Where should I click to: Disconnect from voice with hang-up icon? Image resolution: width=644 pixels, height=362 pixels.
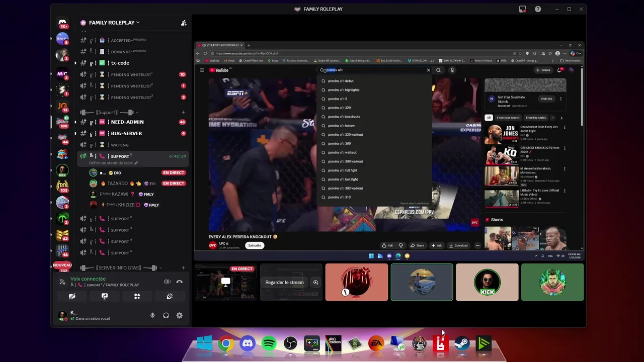click(179, 282)
